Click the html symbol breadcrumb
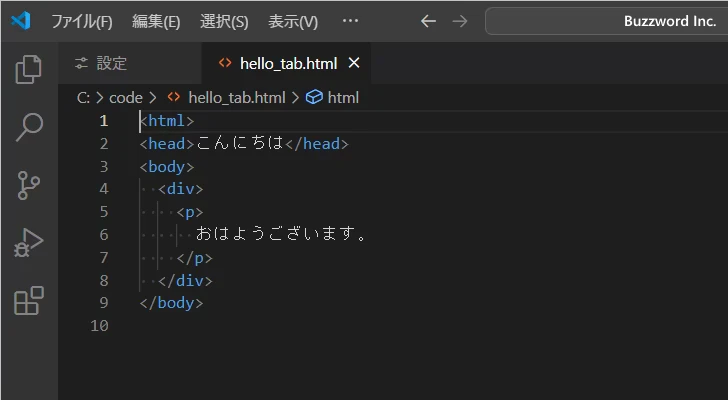The width and height of the screenshot is (728, 400). click(x=332, y=98)
